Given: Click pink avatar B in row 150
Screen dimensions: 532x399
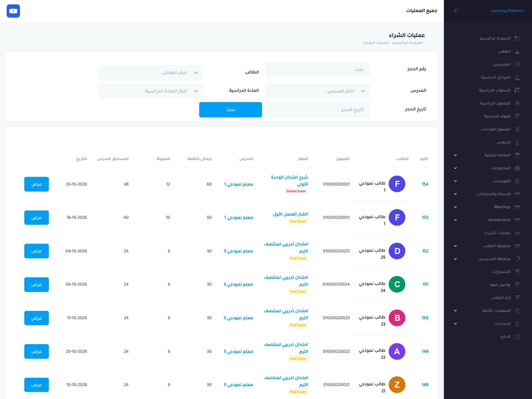Looking at the screenshot, I should click(397, 318).
